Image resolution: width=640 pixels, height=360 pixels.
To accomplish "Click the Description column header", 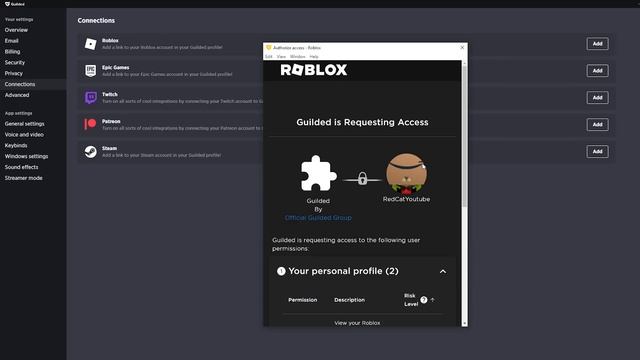I will pos(349,300).
